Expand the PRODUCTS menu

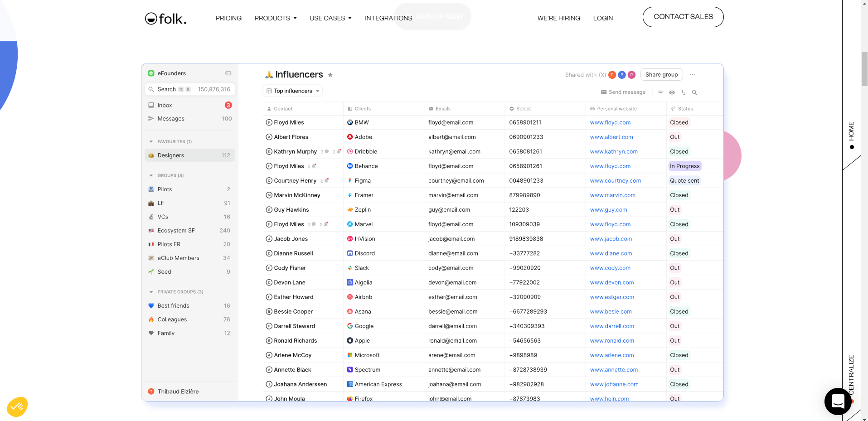click(x=276, y=18)
